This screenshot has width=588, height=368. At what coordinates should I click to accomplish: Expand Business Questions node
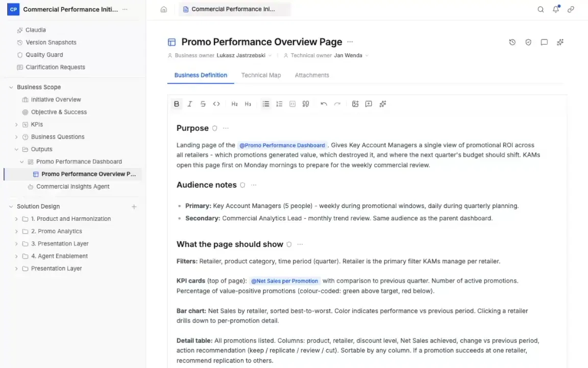pos(16,136)
